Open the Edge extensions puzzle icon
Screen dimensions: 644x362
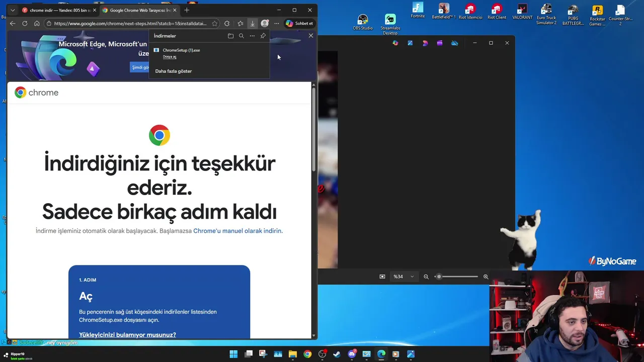[x=227, y=23]
